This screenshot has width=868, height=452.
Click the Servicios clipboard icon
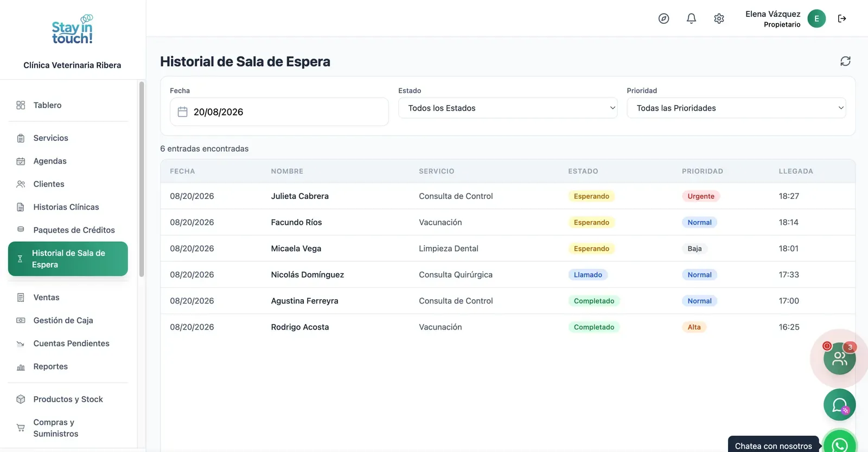pyautogui.click(x=21, y=138)
